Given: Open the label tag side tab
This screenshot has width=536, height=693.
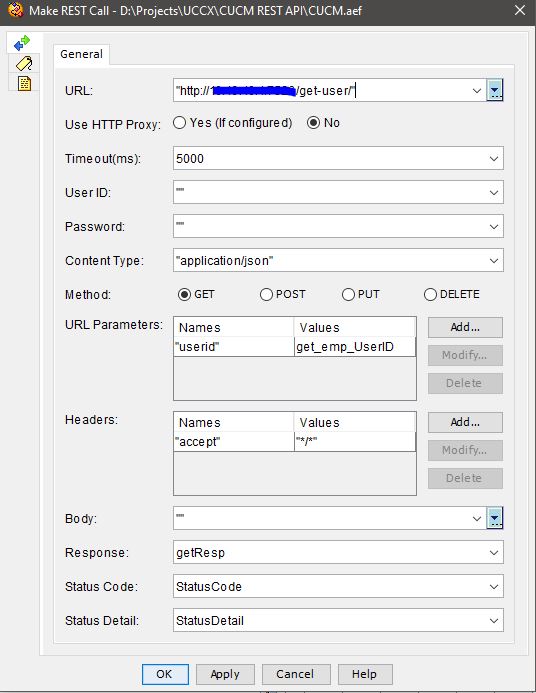Looking at the screenshot, I should tap(24, 64).
